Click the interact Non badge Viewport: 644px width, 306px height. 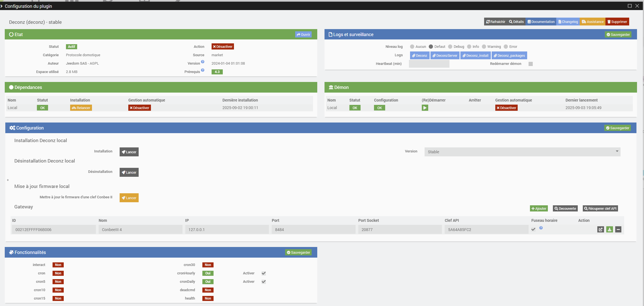[58, 265]
